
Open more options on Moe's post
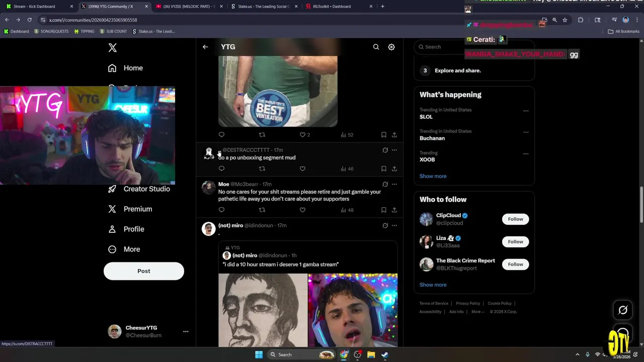click(x=394, y=184)
